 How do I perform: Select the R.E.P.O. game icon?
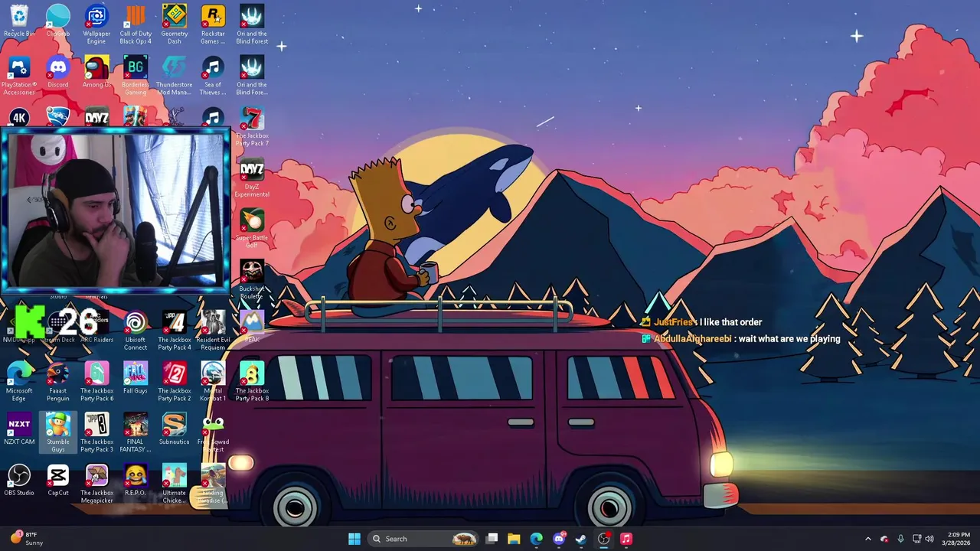(x=136, y=481)
